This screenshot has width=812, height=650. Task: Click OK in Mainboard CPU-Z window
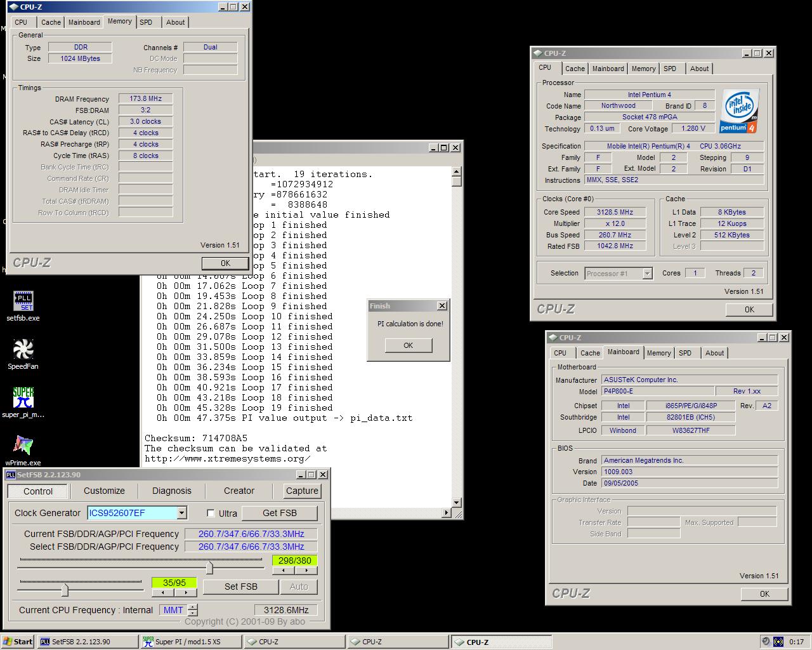[764, 594]
